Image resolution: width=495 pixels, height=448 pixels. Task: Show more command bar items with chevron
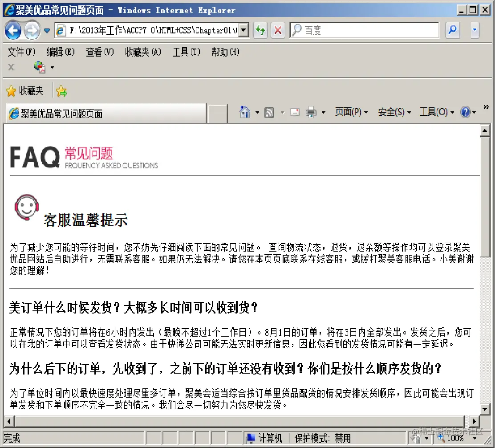(486, 107)
